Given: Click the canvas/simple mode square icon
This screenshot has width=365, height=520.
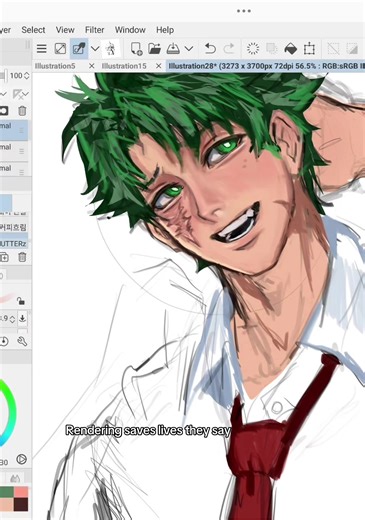Looking at the screenshot, I should click(60, 49).
